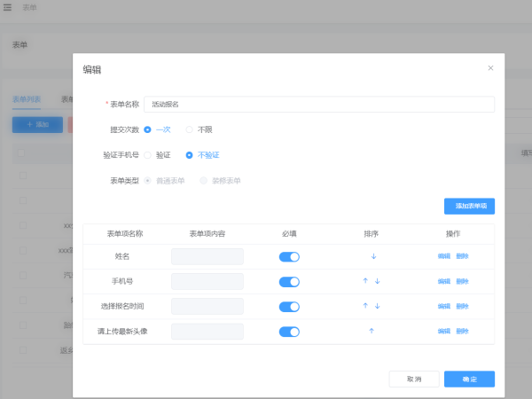Click the 姓名 cell in the table

click(x=122, y=256)
